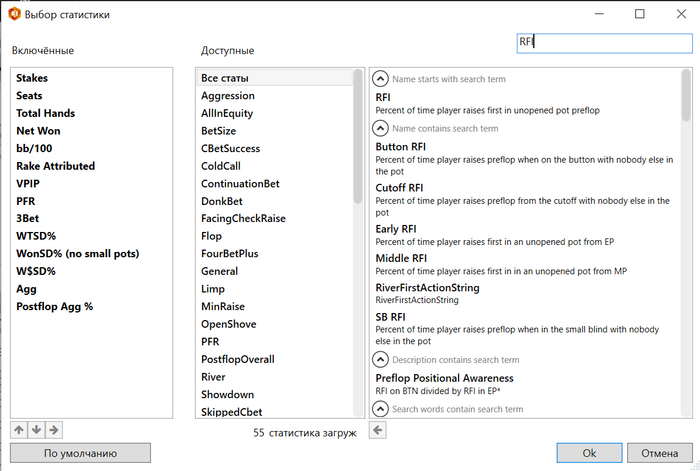Collapse 'Name starts with search term' group

[x=380, y=78]
